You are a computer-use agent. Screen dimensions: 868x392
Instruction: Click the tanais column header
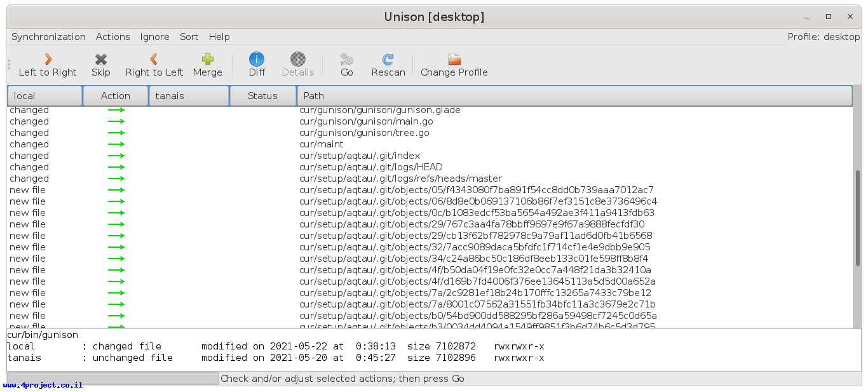click(189, 96)
